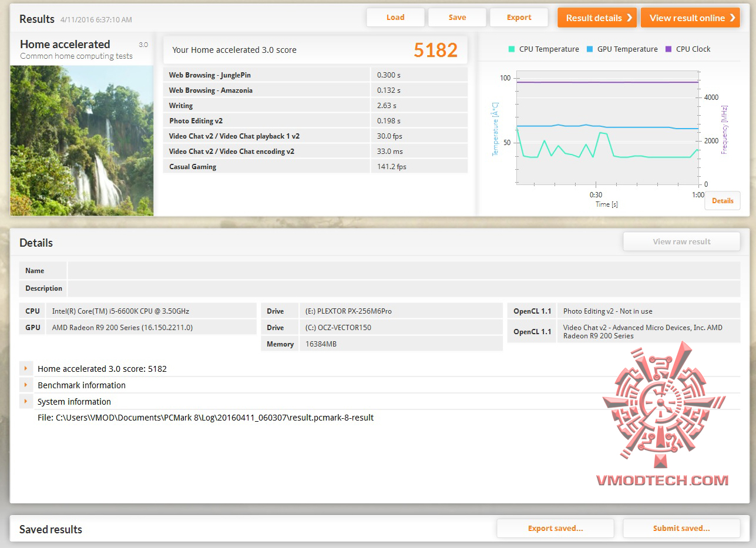Click the GPU Temperature legend swatch
Image resolution: width=756 pixels, height=548 pixels.
[590, 49]
